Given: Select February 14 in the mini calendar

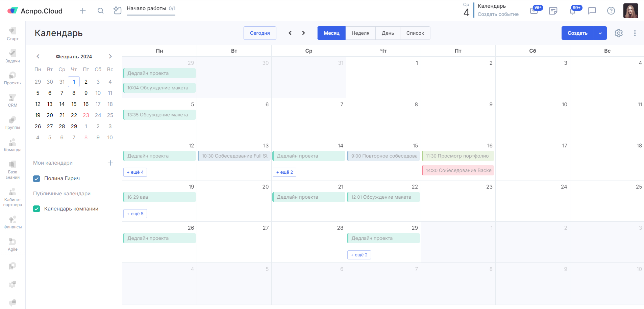Looking at the screenshot, I should pyautogui.click(x=62, y=104).
